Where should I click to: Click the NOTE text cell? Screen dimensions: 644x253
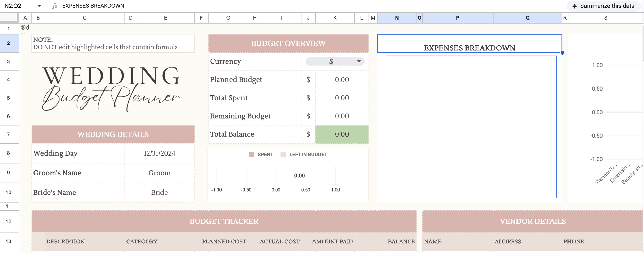pos(113,43)
